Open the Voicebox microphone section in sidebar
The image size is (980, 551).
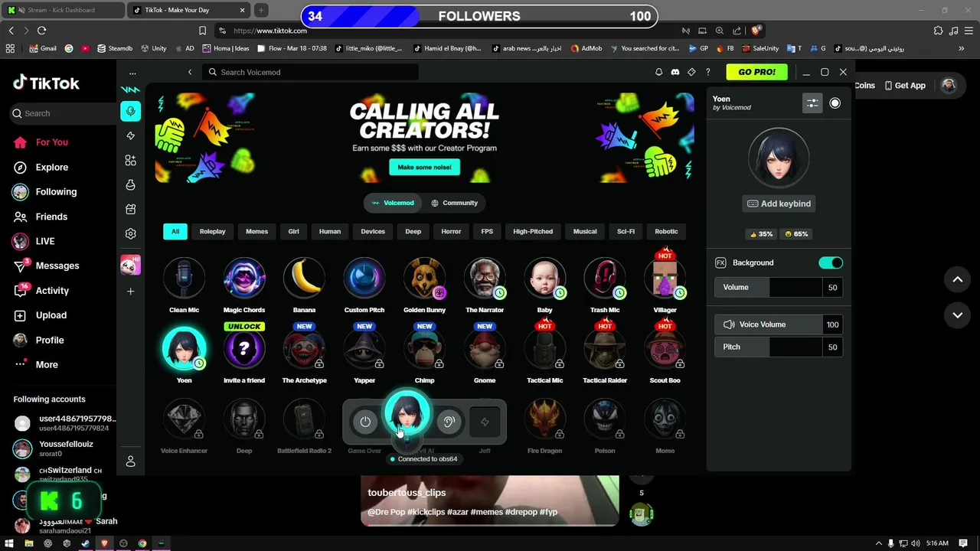coord(130,112)
